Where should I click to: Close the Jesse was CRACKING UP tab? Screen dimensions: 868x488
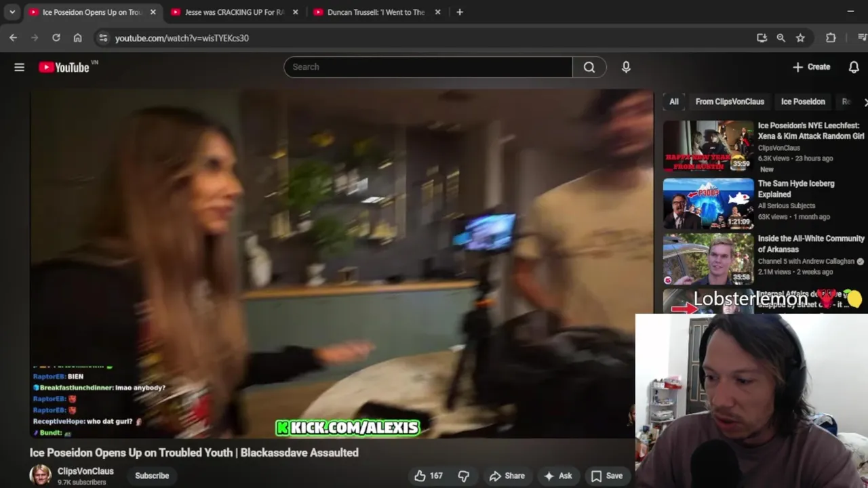pos(295,12)
